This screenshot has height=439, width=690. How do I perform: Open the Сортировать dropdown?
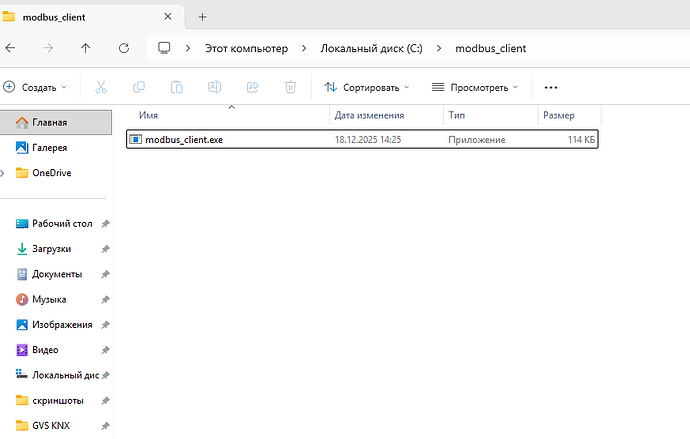pos(367,88)
